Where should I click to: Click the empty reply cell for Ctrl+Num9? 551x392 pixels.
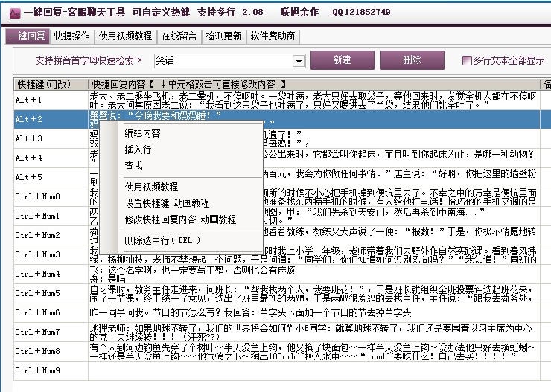pyautogui.click(x=313, y=370)
